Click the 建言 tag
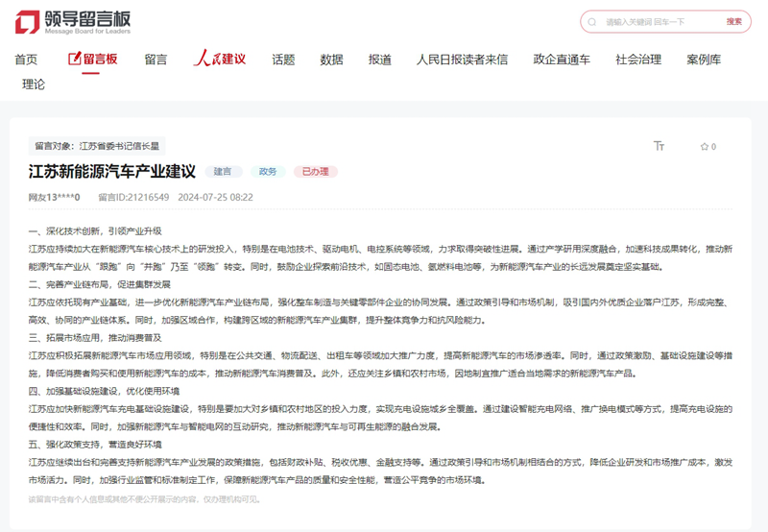 pos(223,172)
